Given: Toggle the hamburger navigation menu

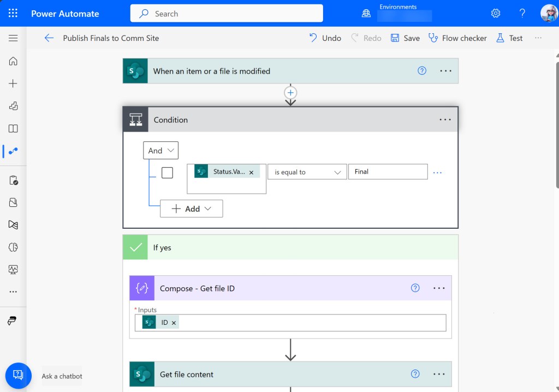Looking at the screenshot, I should 13,38.
